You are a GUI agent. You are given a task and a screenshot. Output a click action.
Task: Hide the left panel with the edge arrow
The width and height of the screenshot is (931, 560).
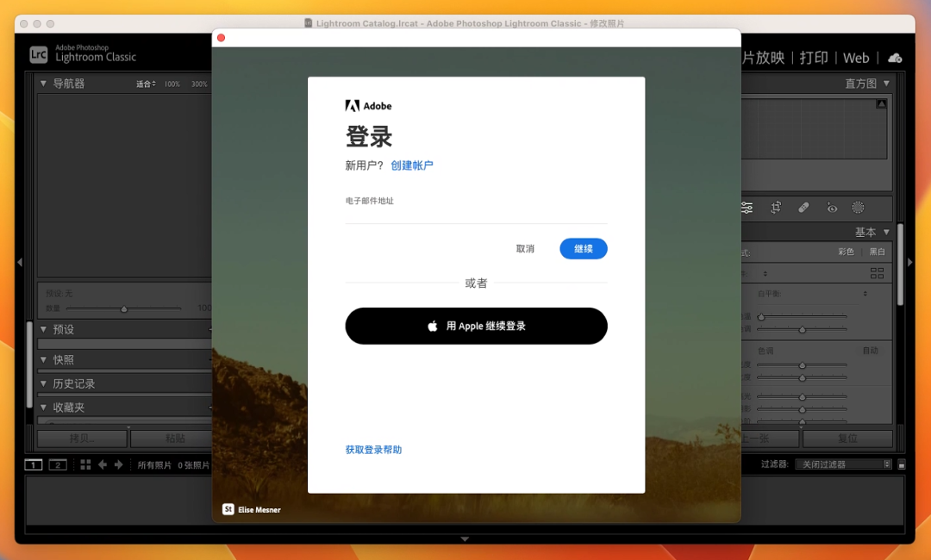(x=20, y=262)
